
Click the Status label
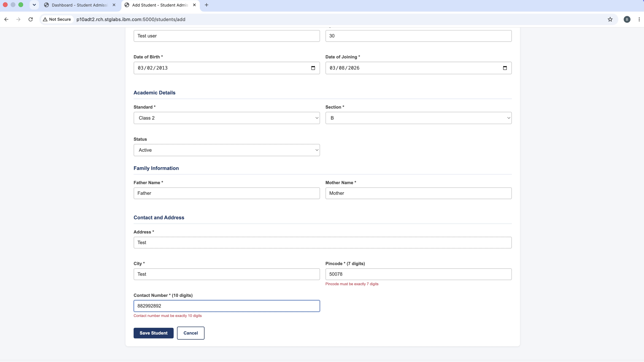click(140, 139)
